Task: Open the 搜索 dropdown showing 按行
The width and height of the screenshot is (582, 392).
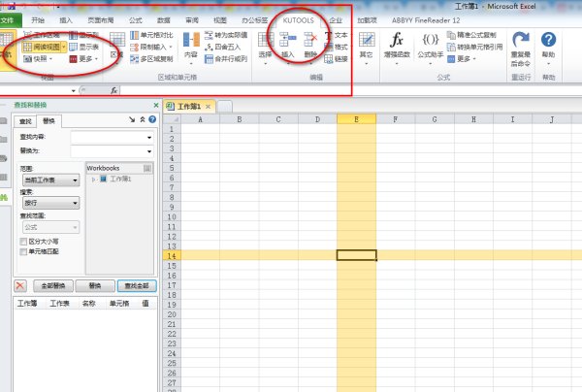Action: (50, 203)
